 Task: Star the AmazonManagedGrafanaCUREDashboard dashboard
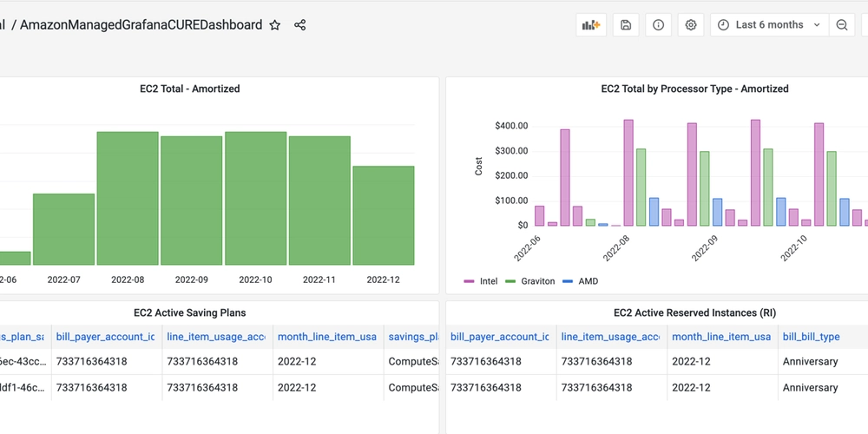(x=274, y=25)
